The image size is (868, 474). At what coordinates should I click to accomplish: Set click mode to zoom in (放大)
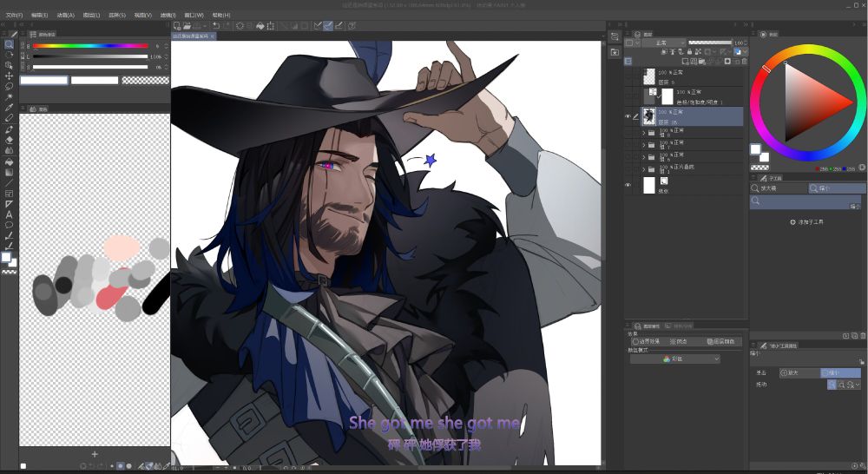pos(799,372)
